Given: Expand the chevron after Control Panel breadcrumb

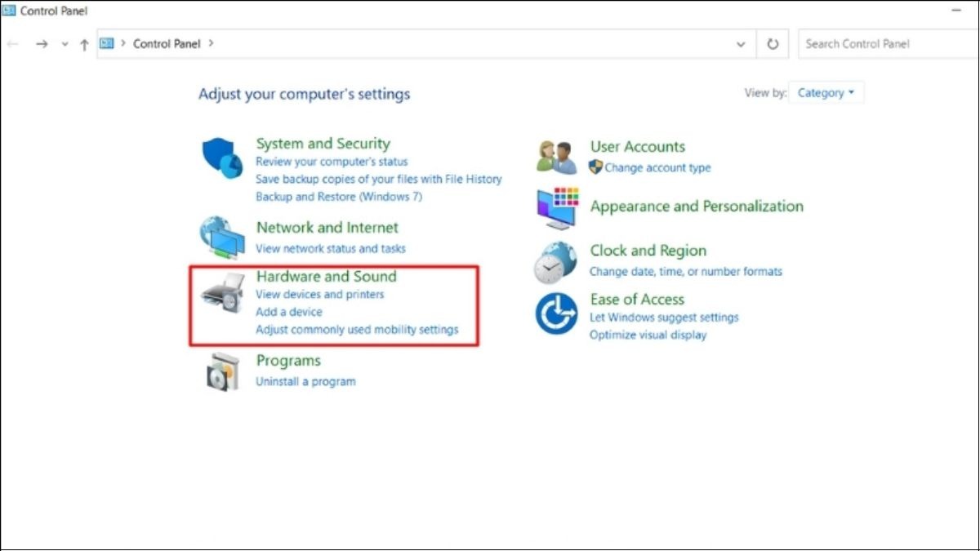Looking at the screenshot, I should click(211, 43).
